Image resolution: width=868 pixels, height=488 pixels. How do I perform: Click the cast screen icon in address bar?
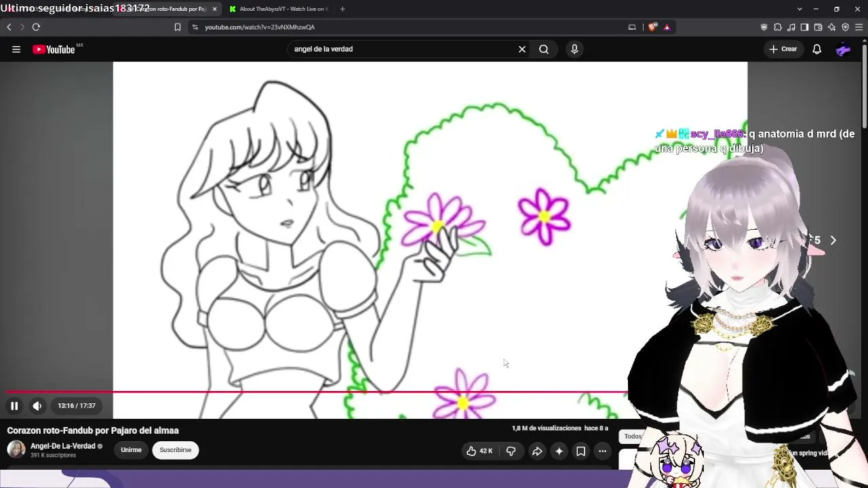tap(632, 27)
